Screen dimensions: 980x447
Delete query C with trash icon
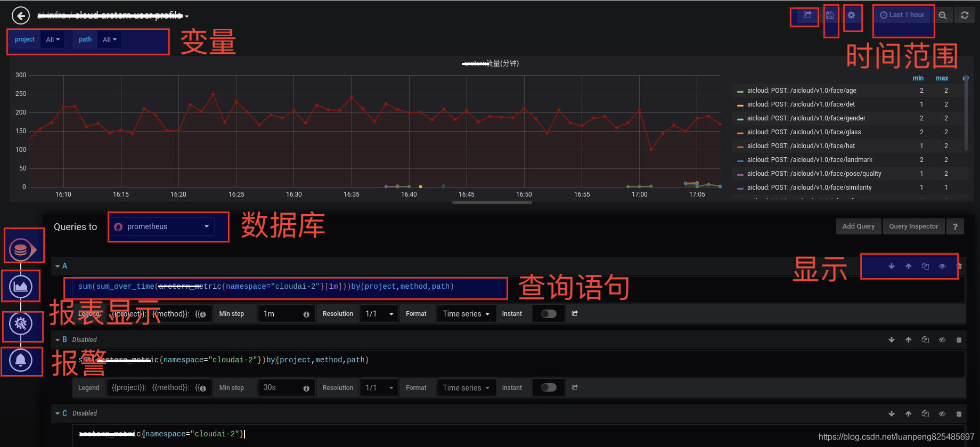point(959,414)
